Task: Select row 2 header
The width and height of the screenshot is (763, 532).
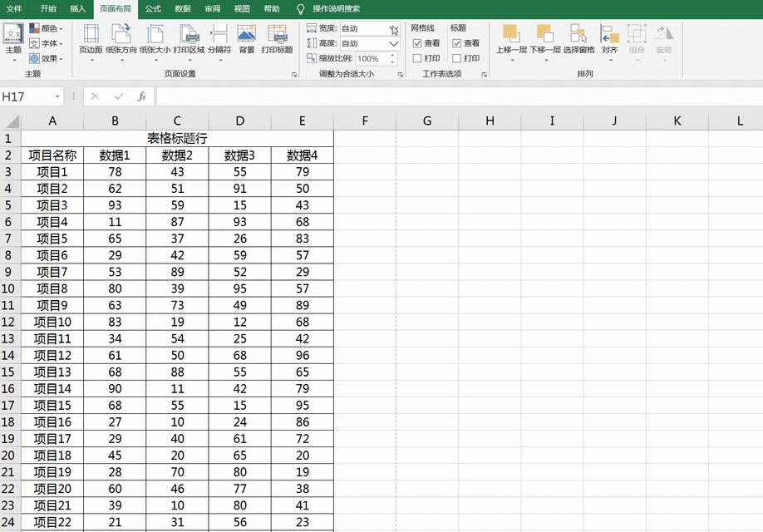Action: pos(8,155)
